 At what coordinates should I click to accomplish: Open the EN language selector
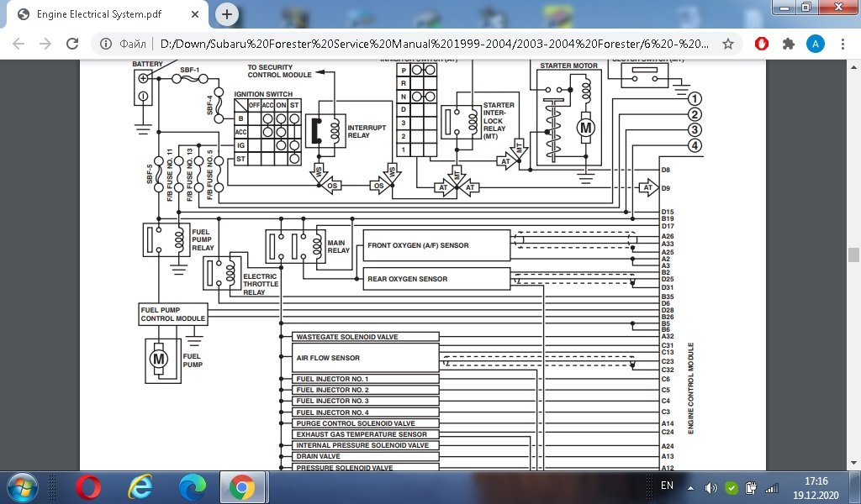point(667,486)
